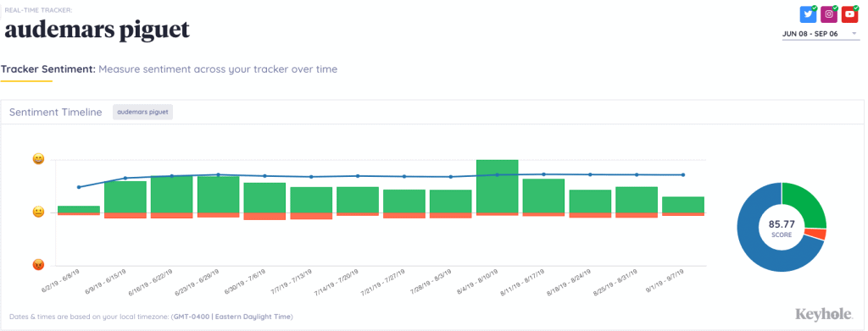Click the Sentiment Timeline heading

[x=56, y=113]
